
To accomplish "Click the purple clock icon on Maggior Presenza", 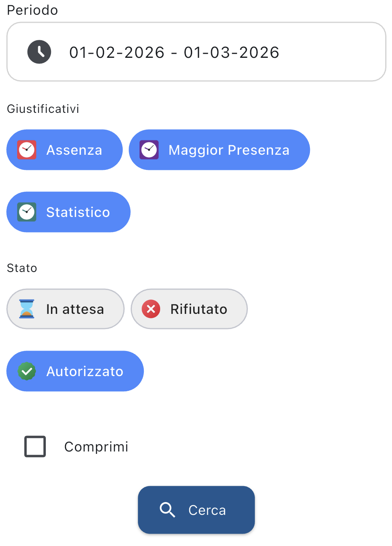I will (149, 150).
